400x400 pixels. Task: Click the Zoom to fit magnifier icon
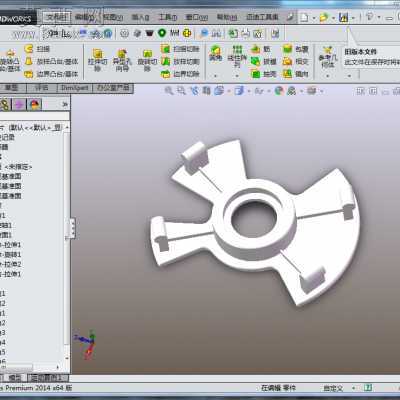point(169,90)
